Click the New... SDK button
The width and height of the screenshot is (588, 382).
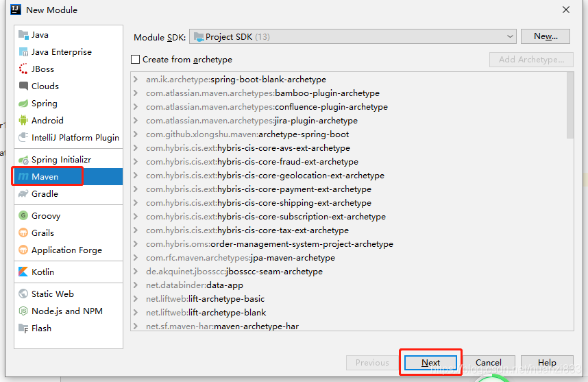pos(546,36)
